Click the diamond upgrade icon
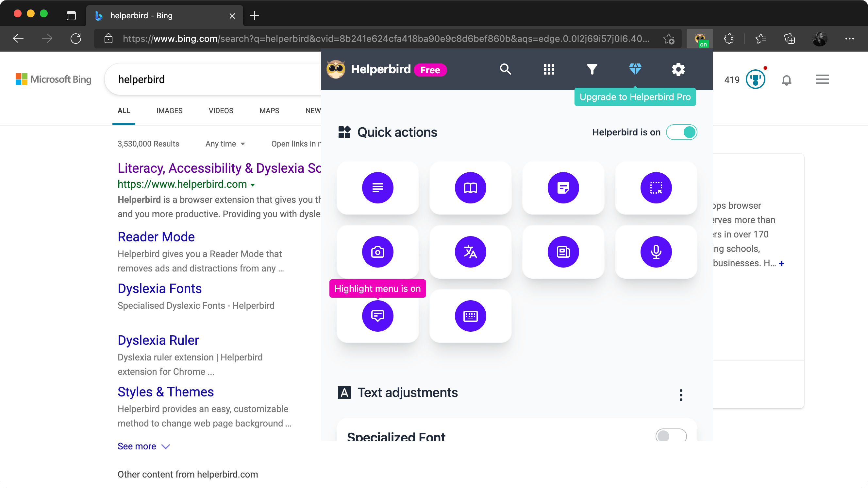 click(635, 69)
